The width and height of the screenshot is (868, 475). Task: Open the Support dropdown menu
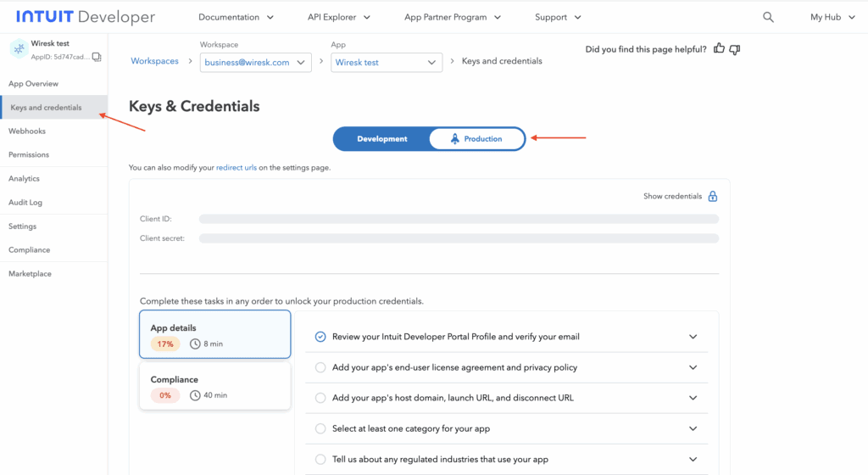[558, 17]
